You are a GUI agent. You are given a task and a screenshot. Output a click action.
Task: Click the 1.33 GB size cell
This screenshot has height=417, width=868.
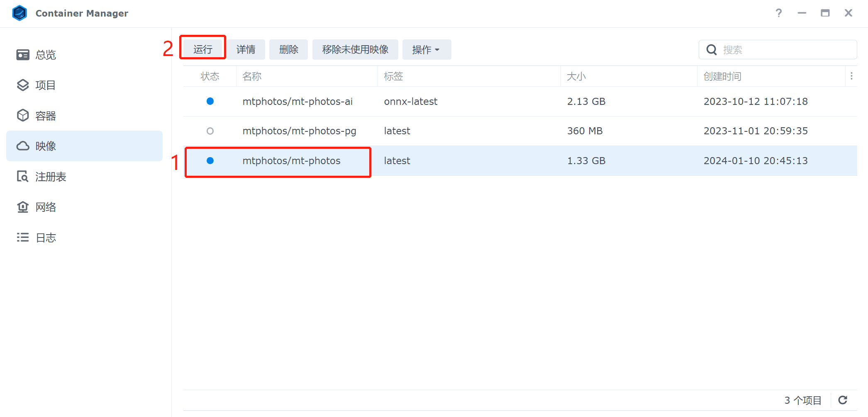coord(586,161)
